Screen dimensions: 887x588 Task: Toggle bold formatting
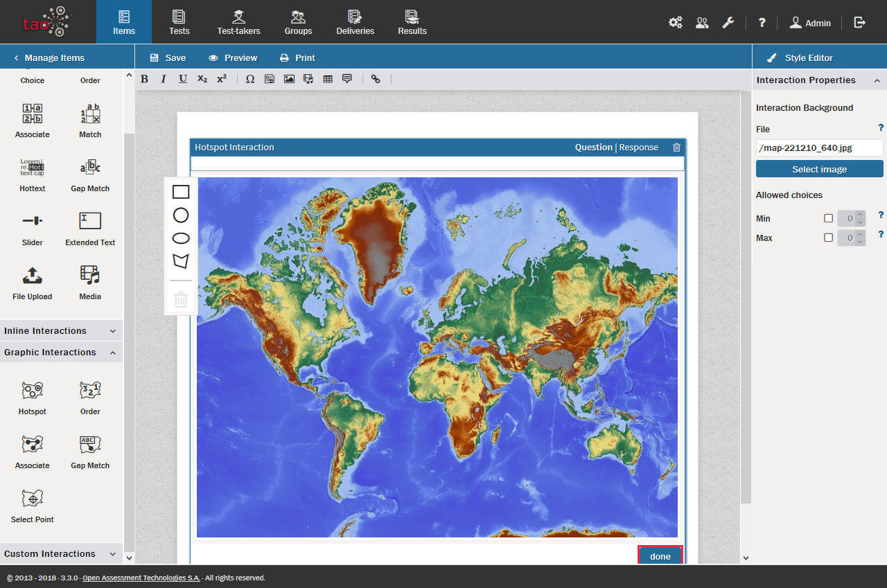point(144,79)
